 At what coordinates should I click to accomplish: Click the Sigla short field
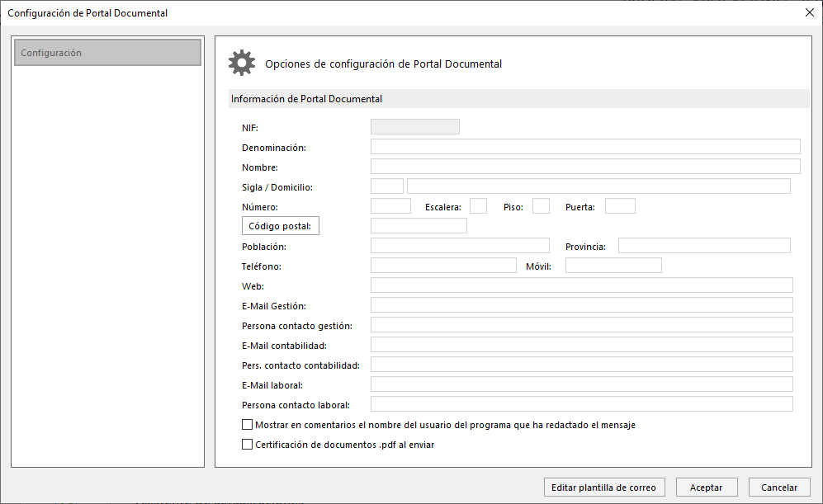tap(387, 186)
